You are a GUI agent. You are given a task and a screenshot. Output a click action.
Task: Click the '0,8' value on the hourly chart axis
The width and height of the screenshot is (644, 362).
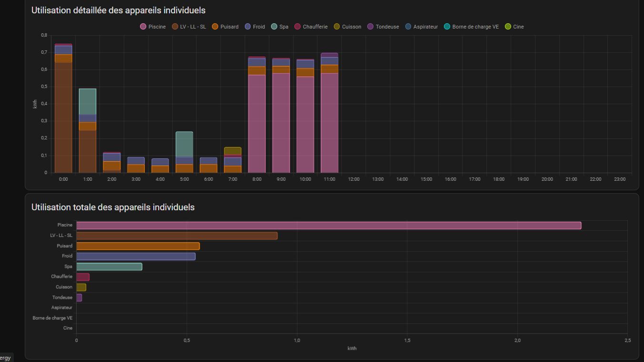[44, 35]
